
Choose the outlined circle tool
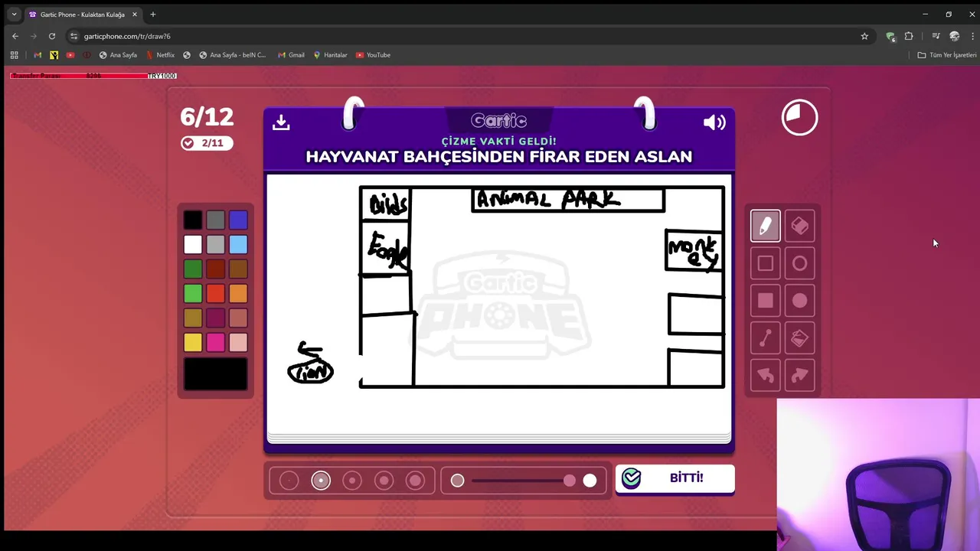coord(799,263)
